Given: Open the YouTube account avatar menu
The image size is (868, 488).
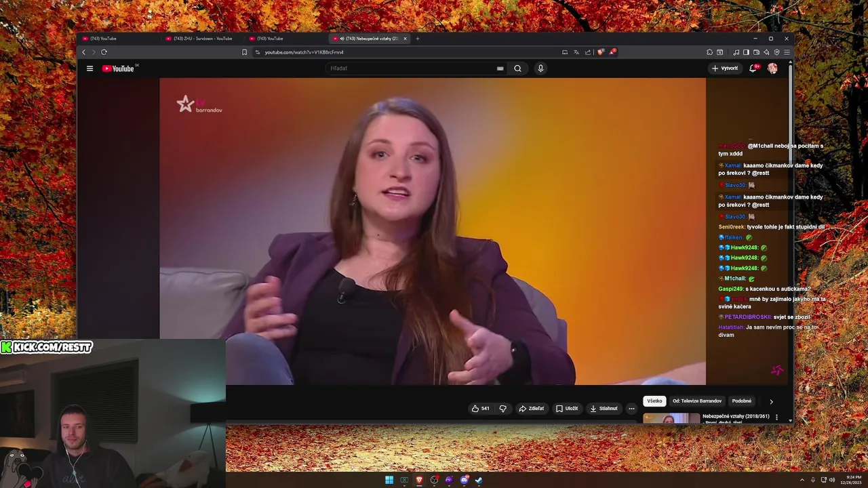Looking at the screenshot, I should coord(772,68).
